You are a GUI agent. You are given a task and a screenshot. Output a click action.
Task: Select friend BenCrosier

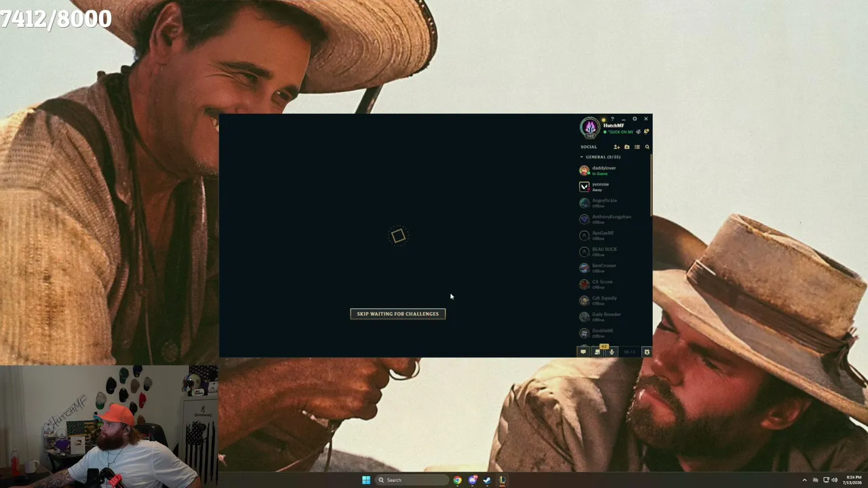pyautogui.click(x=614, y=268)
